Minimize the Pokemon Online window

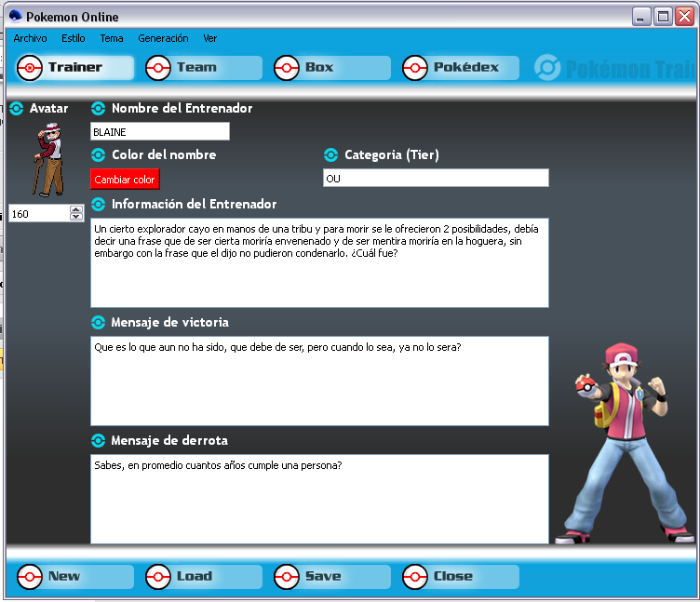click(x=640, y=17)
